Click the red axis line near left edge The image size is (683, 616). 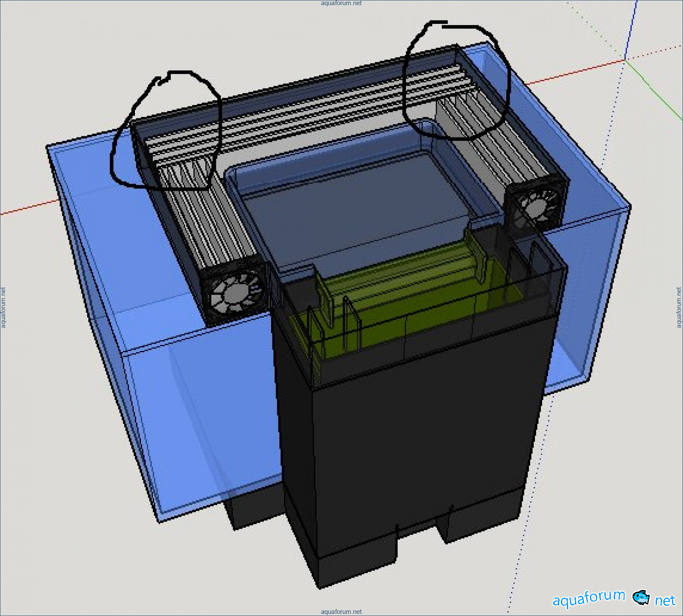point(26,208)
